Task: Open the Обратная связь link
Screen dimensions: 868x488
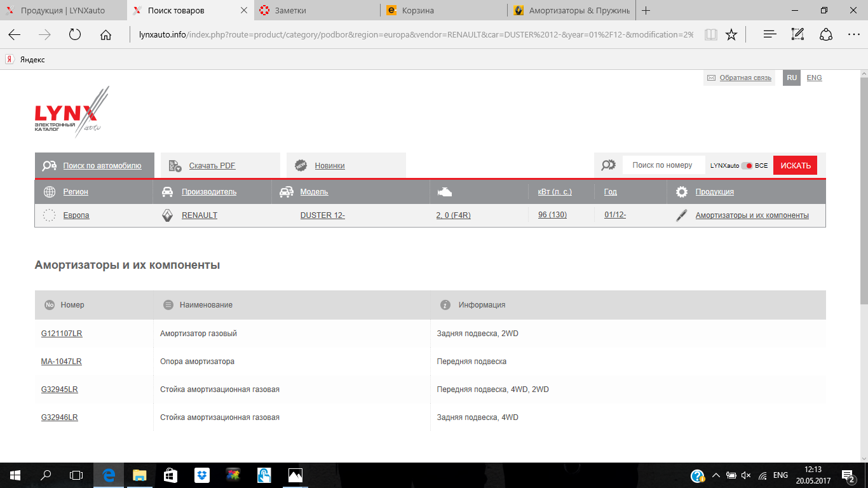Action: tap(745, 78)
